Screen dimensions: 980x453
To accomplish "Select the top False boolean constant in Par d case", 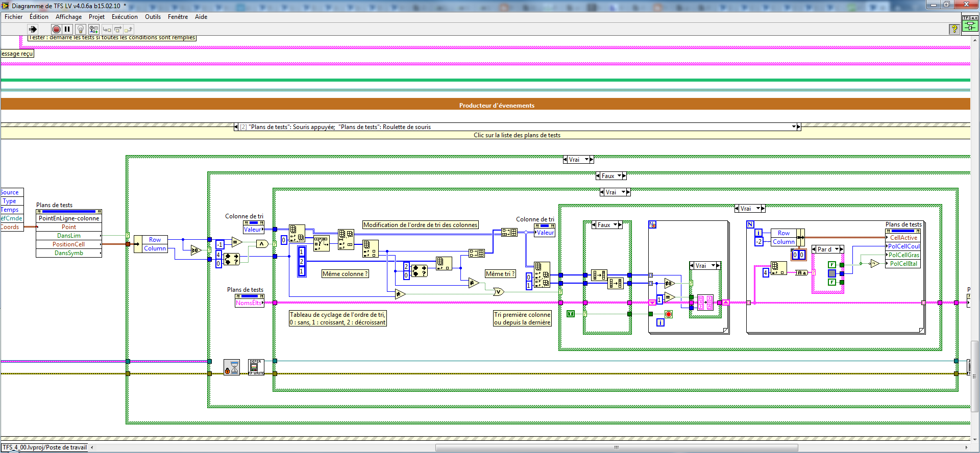I will click(832, 265).
